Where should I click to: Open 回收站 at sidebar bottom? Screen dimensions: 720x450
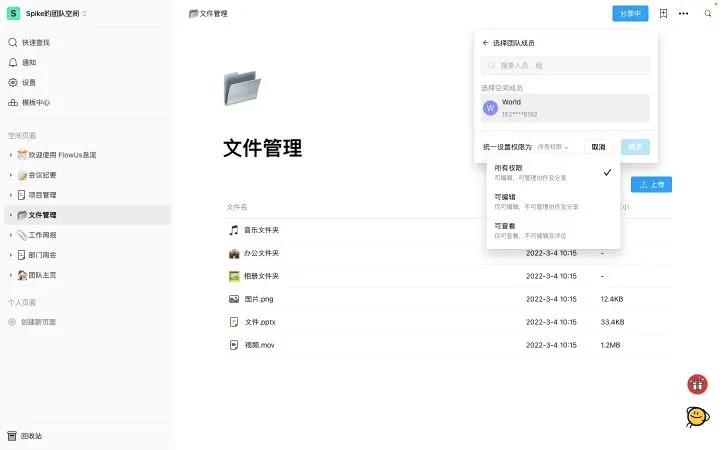tap(31, 436)
